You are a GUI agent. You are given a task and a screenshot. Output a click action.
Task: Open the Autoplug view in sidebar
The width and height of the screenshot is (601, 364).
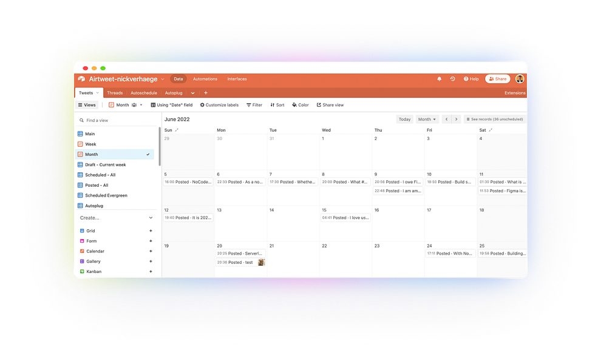click(115, 206)
